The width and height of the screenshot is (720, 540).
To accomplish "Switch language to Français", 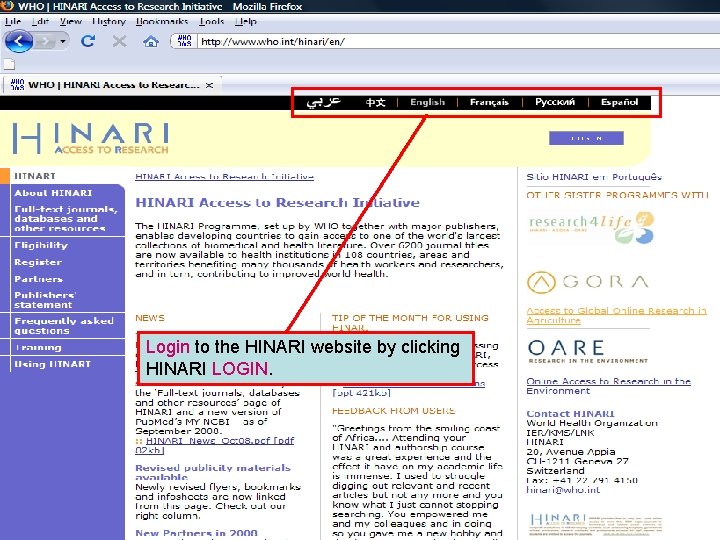I will (x=489, y=102).
